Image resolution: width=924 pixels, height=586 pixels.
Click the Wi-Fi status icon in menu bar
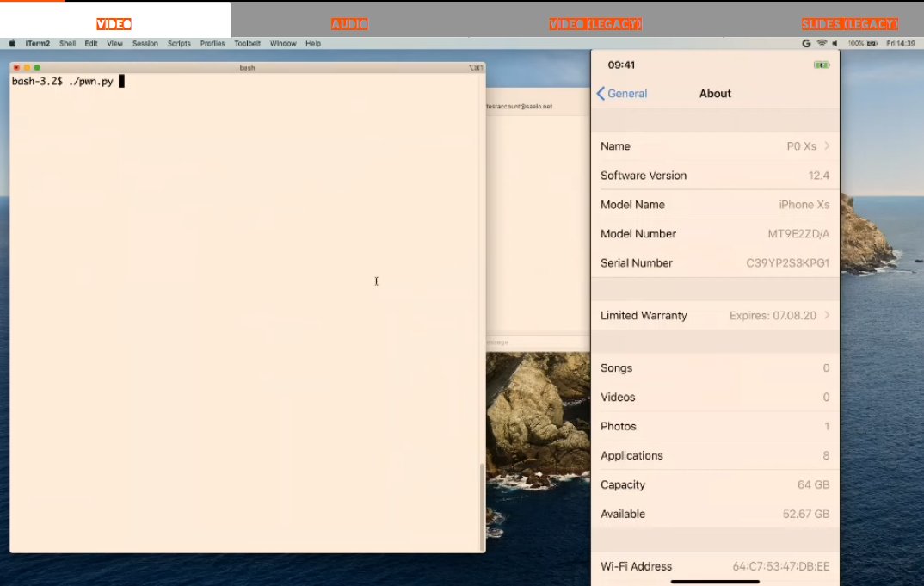pos(822,44)
